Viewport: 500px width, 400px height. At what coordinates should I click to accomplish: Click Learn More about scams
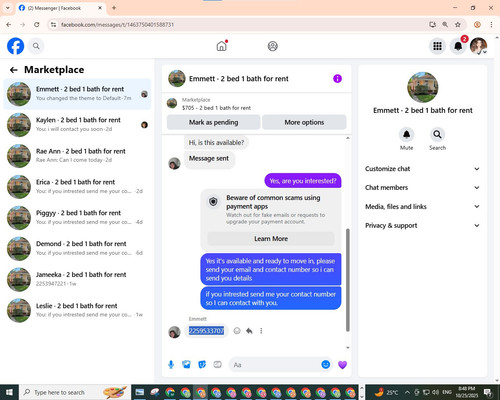point(271,239)
